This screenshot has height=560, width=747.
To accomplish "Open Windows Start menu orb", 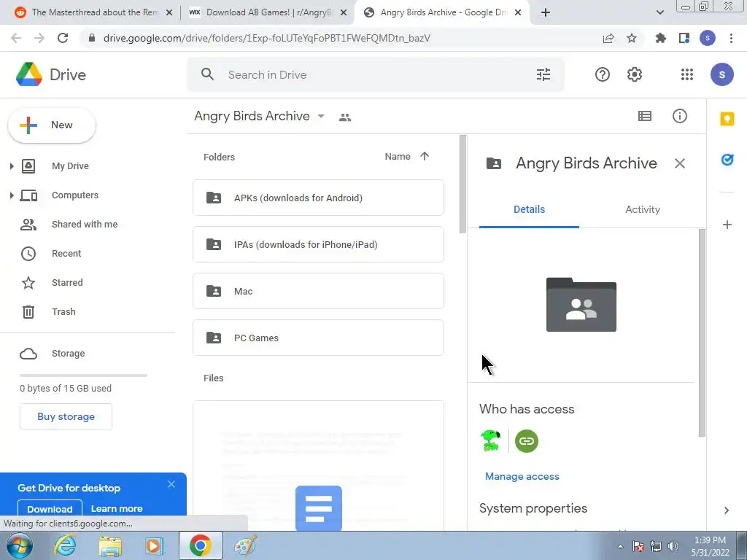I will coord(19,545).
